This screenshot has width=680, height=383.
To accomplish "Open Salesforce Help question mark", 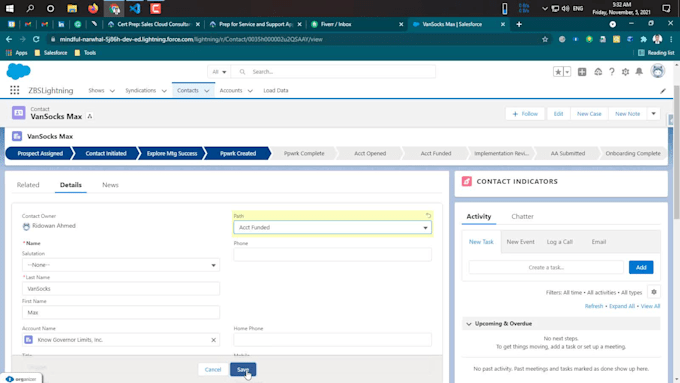I will click(x=611, y=72).
